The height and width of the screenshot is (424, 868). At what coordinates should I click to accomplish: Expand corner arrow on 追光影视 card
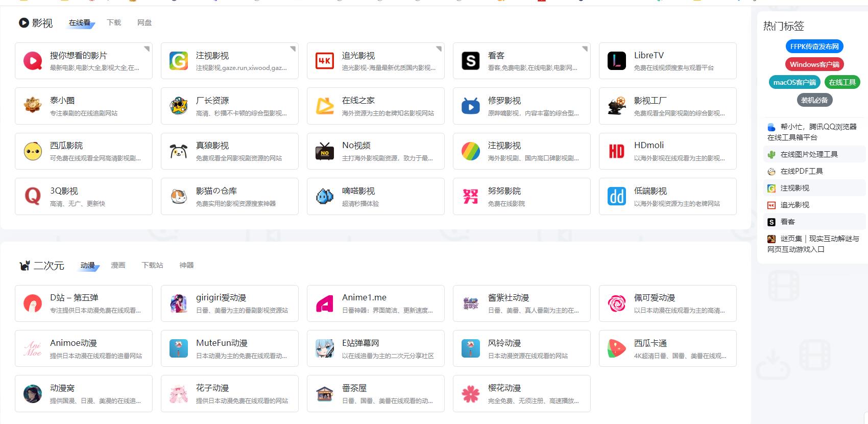coord(439,49)
